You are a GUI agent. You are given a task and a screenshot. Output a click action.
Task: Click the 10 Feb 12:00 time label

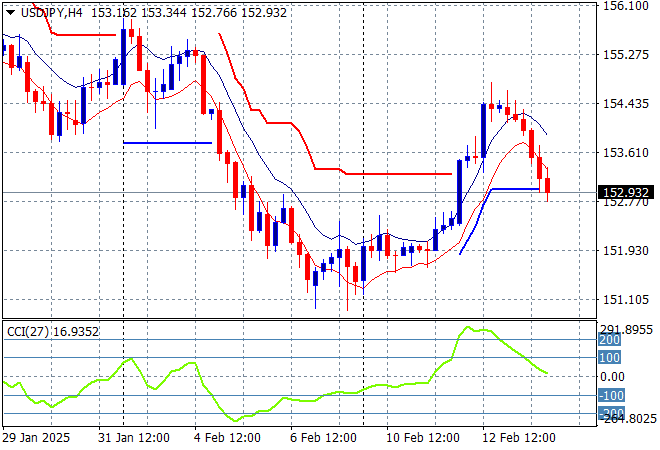pos(423,438)
